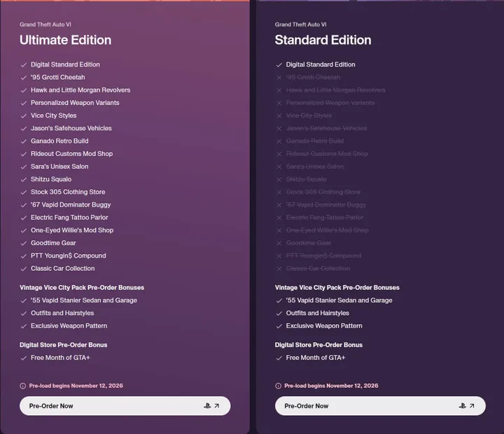Click Free Month of GTA+ under Ultimate Edition

pyautogui.click(x=60, y=358)
